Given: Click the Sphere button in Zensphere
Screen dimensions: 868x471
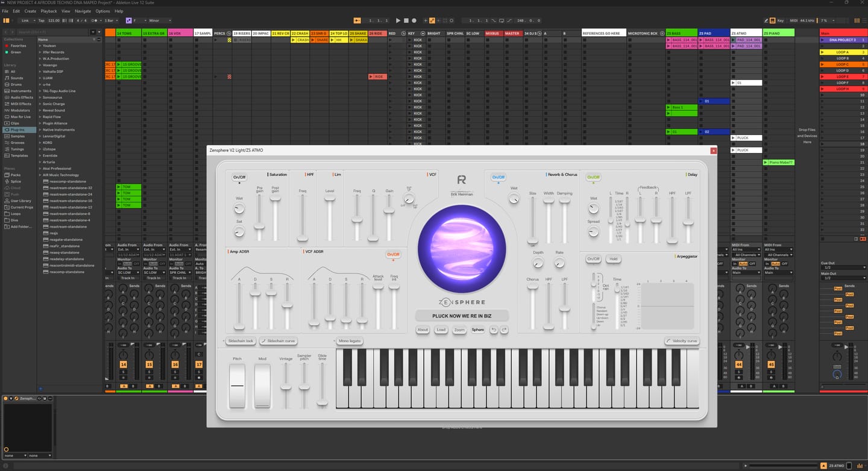Looking at the screenshot, I should click(478, 329).
